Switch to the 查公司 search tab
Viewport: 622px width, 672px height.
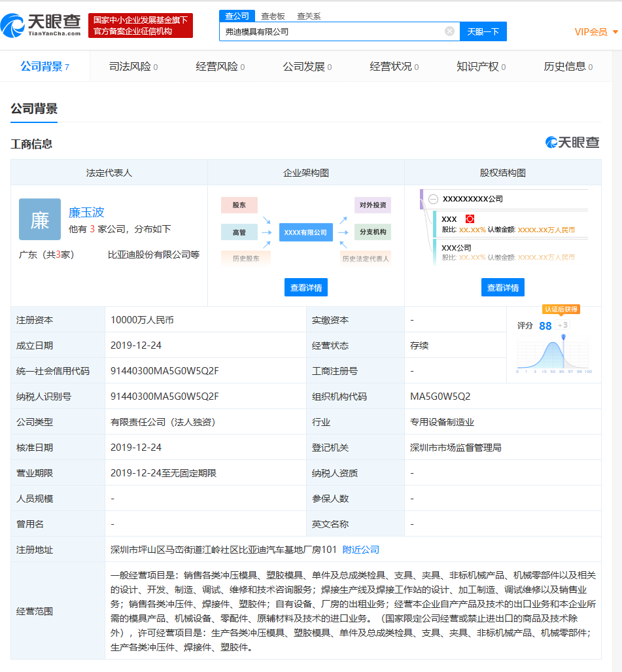(x=237, y=16)
